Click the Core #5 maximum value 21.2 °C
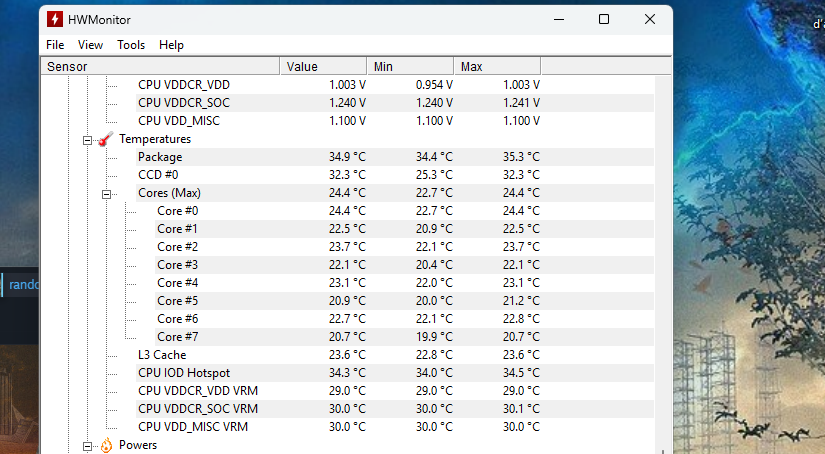This screenshot has height=454, width=825. 521,301
